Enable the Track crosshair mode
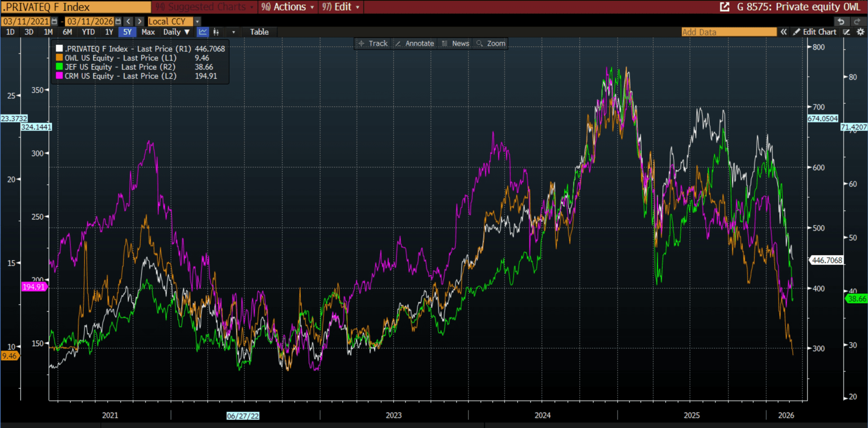The image size is (868, 428). (x=373, y=43)
